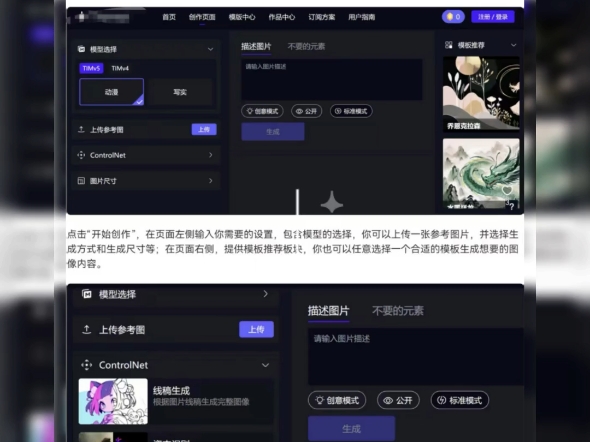Collapse the lower ControlNet chevron
The height and width of the screenshot is (442, 590).
click(265, 365)
